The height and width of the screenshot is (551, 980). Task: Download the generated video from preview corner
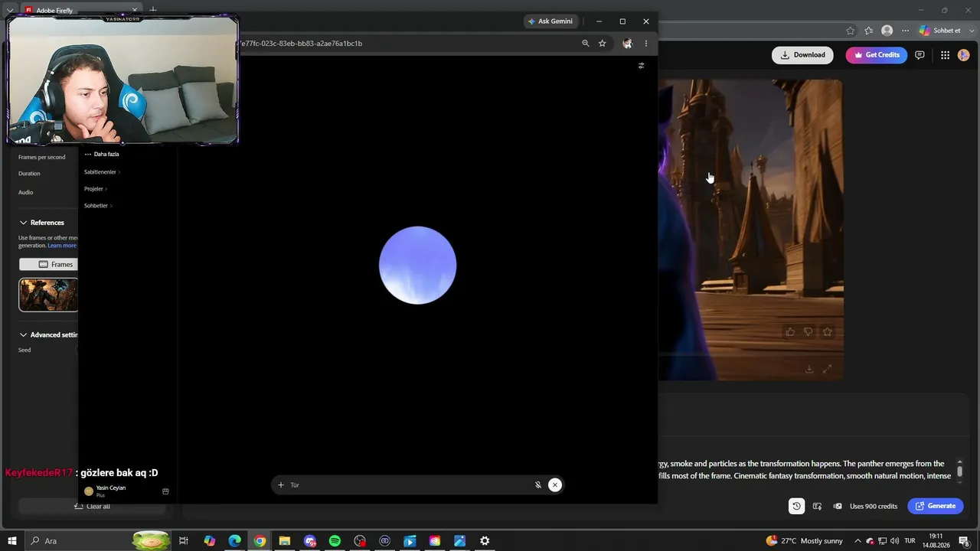[809, 369]
